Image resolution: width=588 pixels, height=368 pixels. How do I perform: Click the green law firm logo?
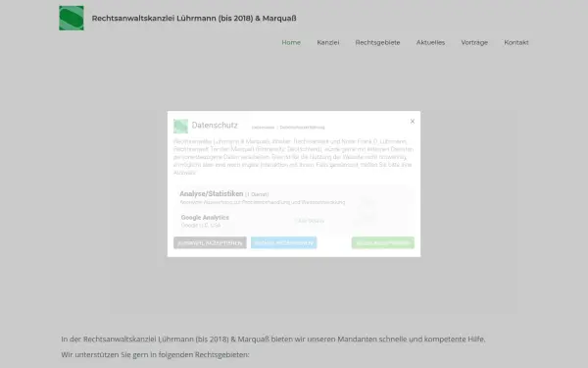72,18
